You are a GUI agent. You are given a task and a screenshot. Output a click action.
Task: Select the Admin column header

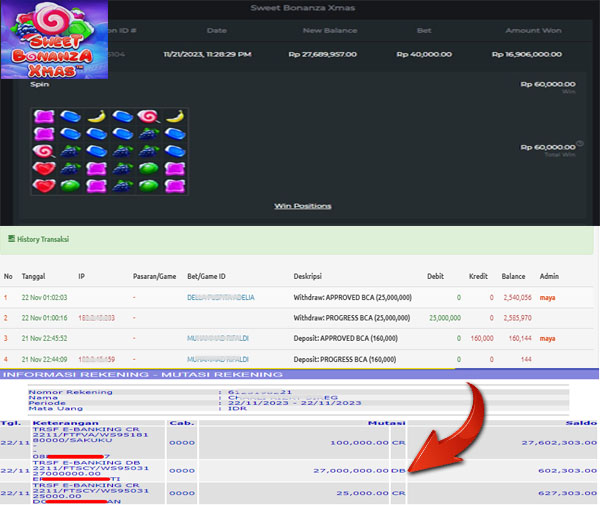[x=549, y=276]
